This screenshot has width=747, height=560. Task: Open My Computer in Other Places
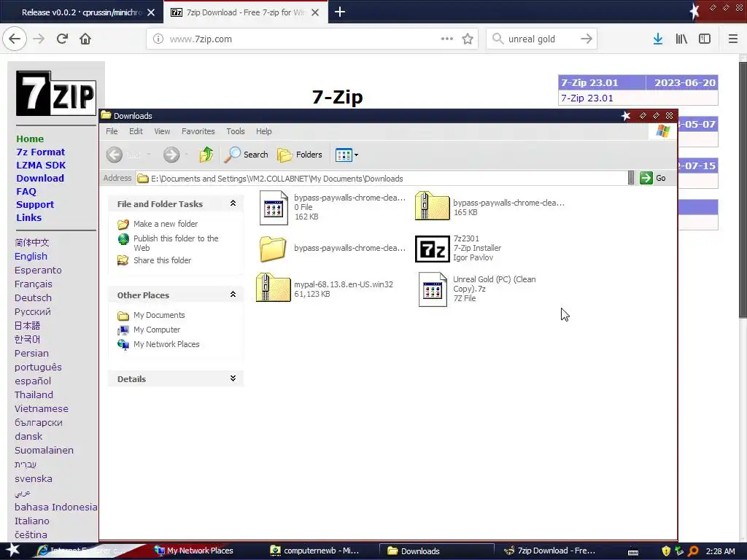click(157, 330)
